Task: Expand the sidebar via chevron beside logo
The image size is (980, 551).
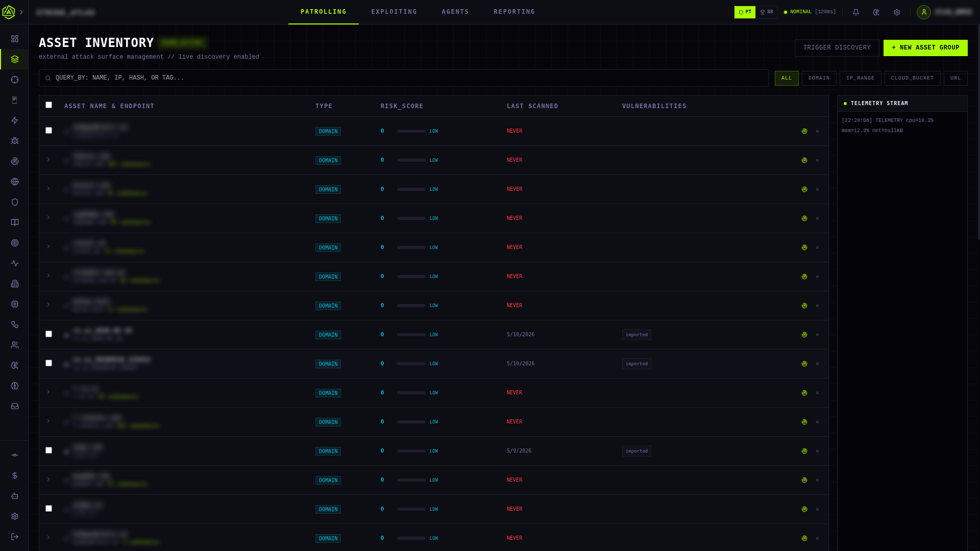Action: [21, 12]
